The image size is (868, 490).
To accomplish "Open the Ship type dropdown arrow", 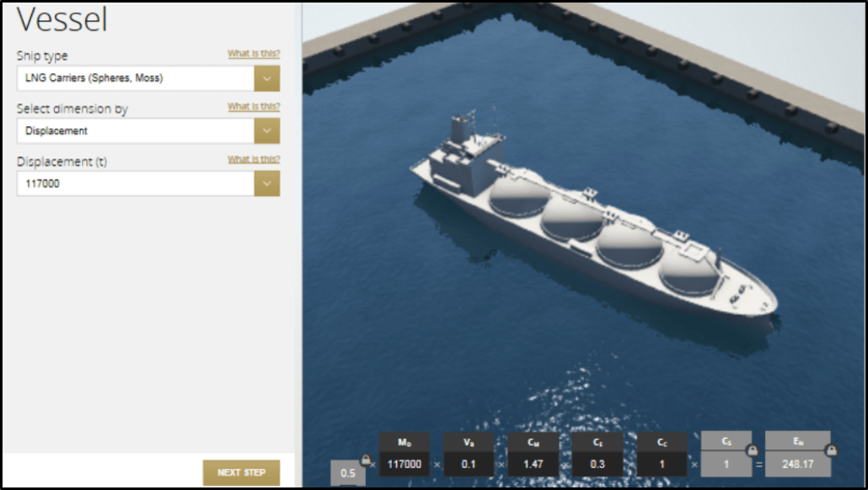I will [x=266, y=78].
